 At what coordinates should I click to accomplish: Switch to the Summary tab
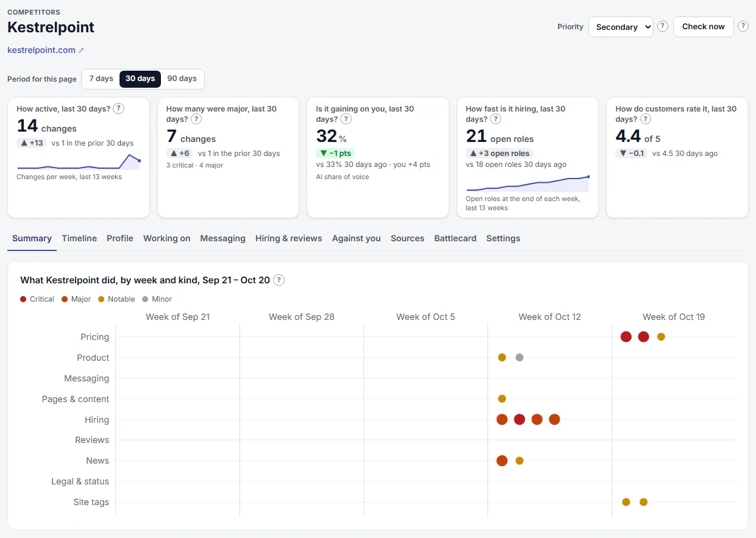[32, 238]
